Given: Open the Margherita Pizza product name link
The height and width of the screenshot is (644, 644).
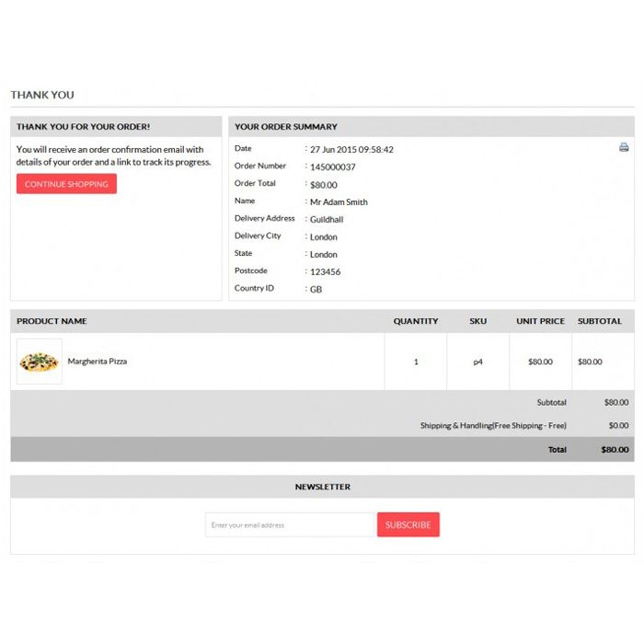Looking at the screenshot, I should [x=98, y=362].
